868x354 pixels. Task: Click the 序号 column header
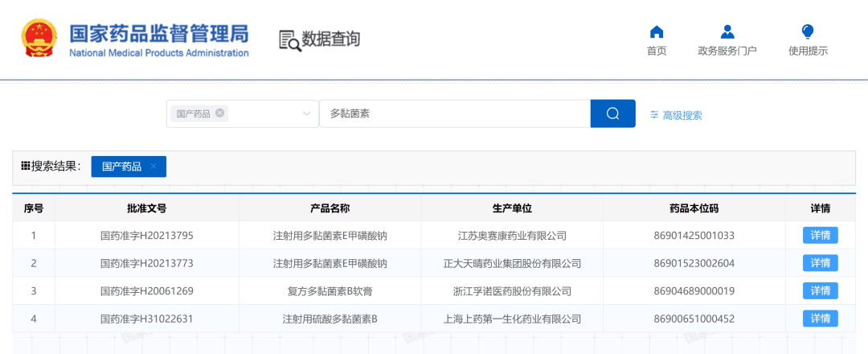coord(34,208)
